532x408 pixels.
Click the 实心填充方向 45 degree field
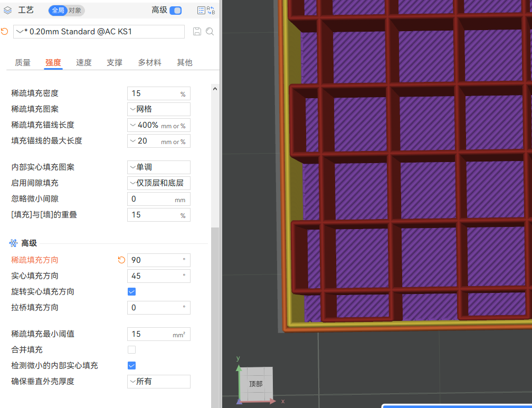[x=159, y=276]
